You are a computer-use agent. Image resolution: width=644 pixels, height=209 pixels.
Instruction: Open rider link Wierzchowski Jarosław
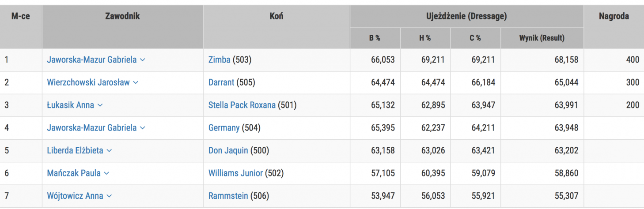click(x=88, y=82)
